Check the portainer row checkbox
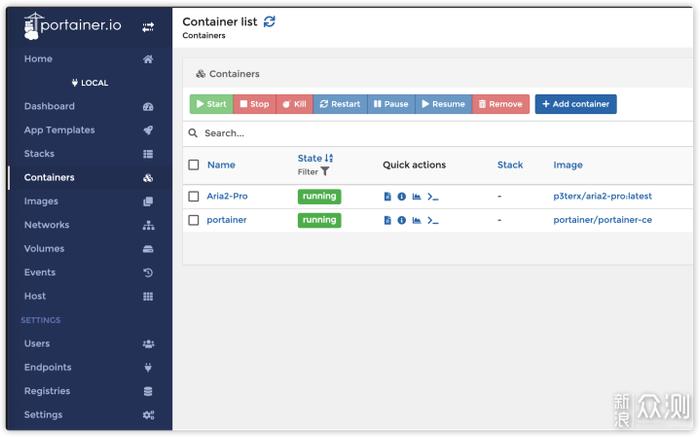This screenshot has width=700, height=437. click(194, 220)
